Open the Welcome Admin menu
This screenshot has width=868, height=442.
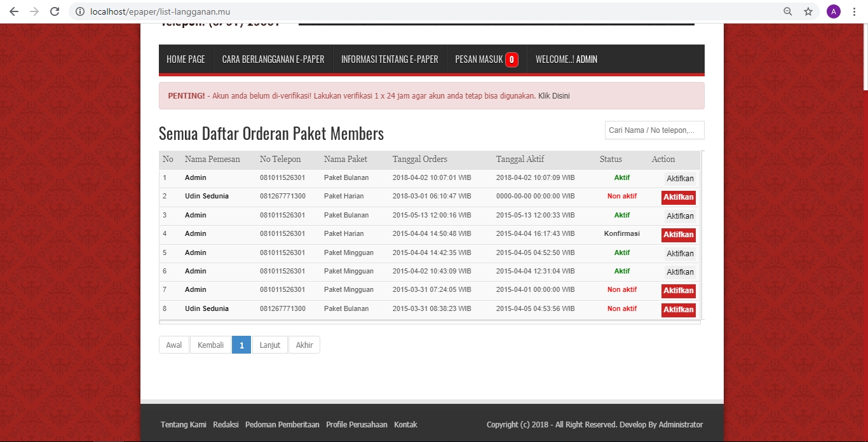566,60
